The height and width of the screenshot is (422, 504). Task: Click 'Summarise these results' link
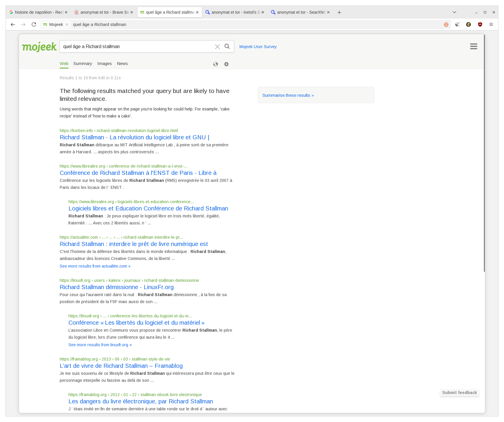point(288,95)
